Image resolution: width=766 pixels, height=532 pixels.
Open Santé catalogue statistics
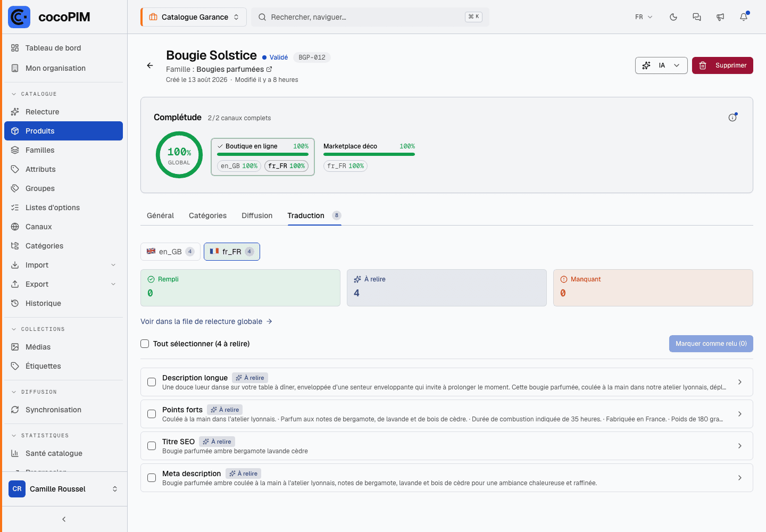pyautogui.click(x=63, y=453)
